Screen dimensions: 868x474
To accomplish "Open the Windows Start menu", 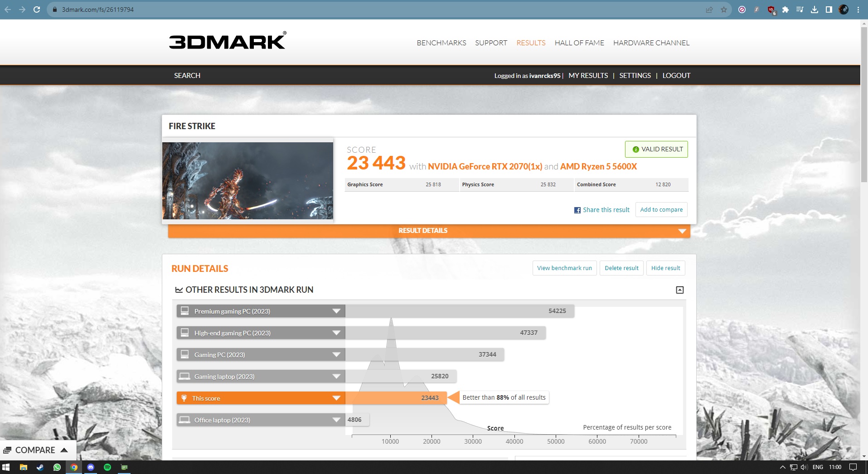I will tap(6, 467).
